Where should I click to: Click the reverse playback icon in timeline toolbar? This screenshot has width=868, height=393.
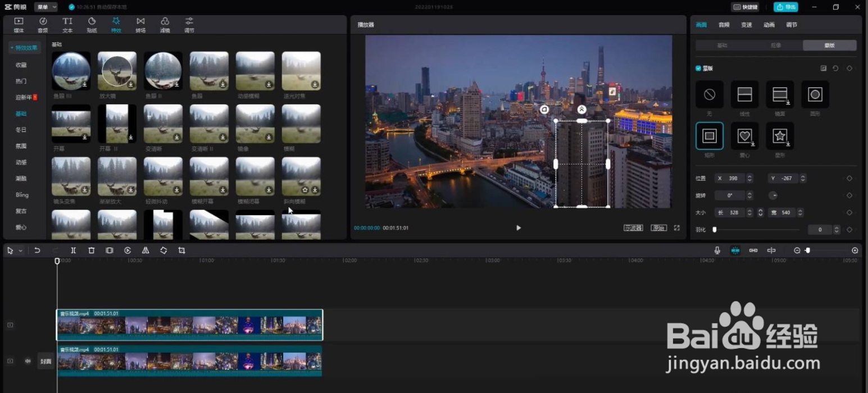click(128, 250)
